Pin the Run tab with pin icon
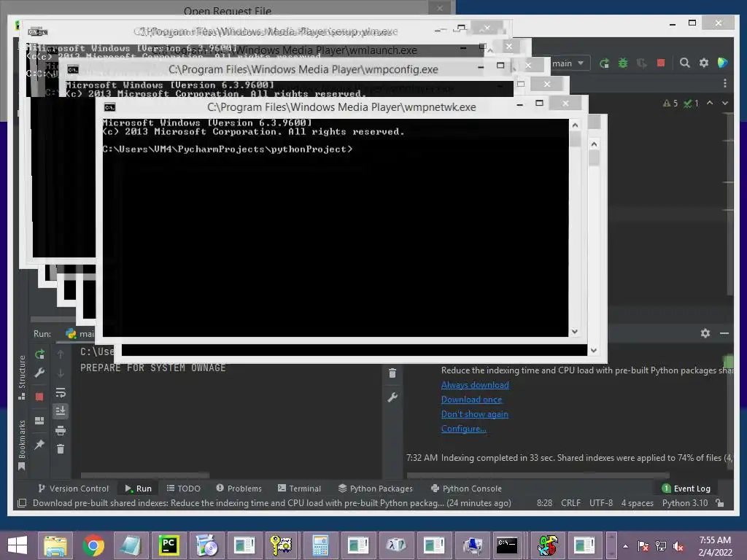Viewport: 747px width, 560px height. pyautogui.click(x=39, y=444)
